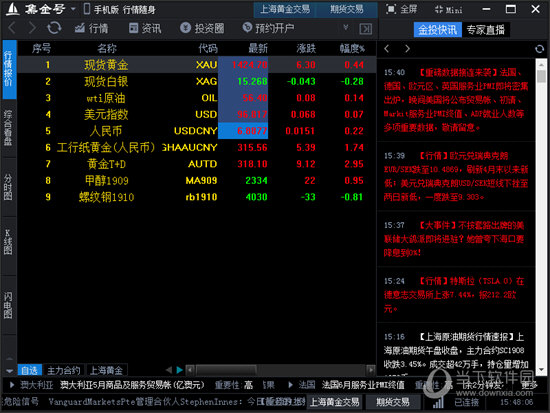Open the top 上海黄金交易 button

(x=285, y=9)
